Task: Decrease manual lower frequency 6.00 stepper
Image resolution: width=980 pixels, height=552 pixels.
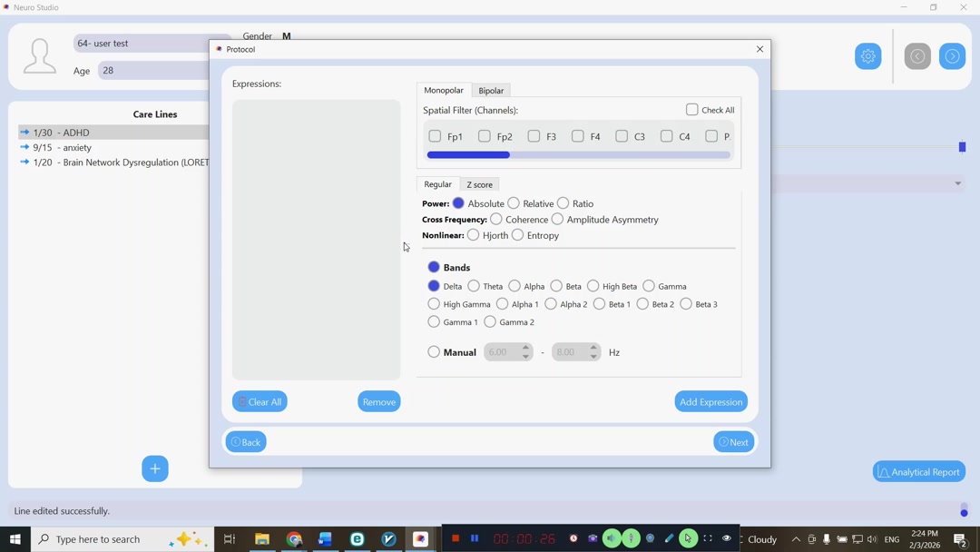Action: point(525,356)
